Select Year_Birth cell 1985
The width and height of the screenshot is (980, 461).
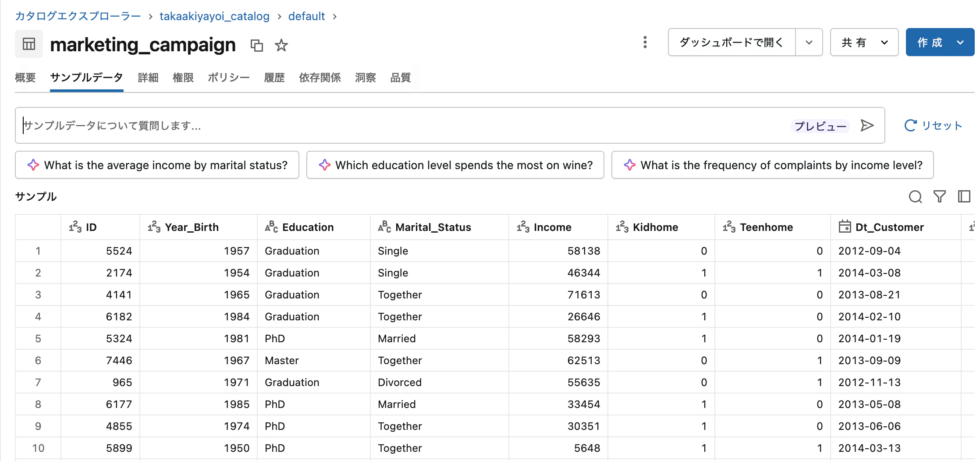click(199, 404)
